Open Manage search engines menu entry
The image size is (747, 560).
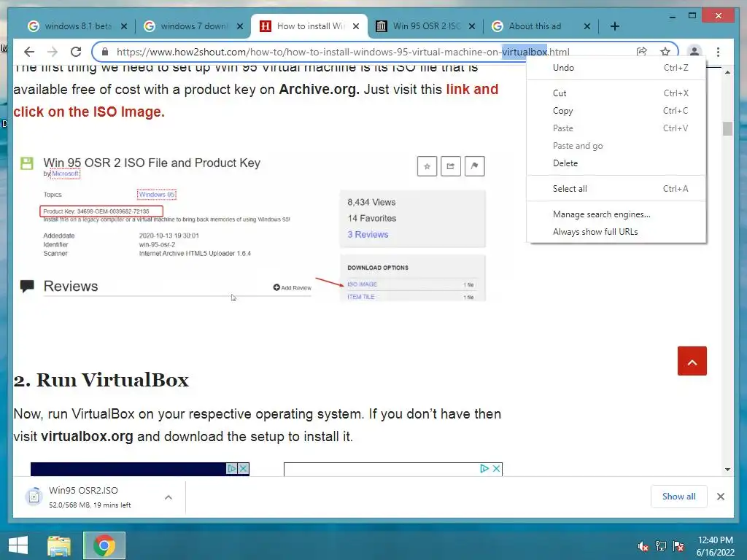(616, 214)
